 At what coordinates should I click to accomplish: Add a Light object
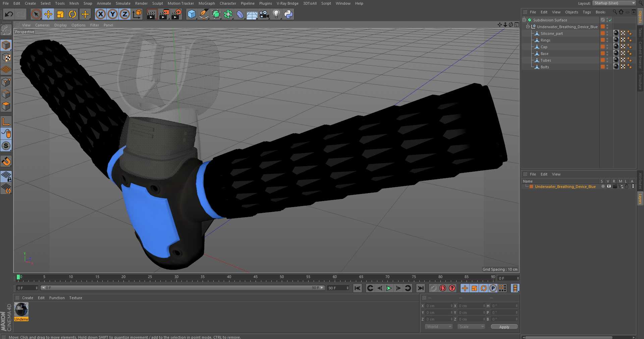[x=276, y=14]
